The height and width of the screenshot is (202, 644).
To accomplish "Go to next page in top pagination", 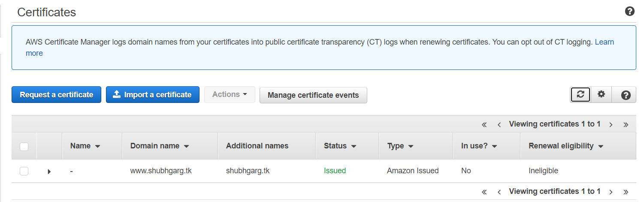I will click(x=611, y=125).
